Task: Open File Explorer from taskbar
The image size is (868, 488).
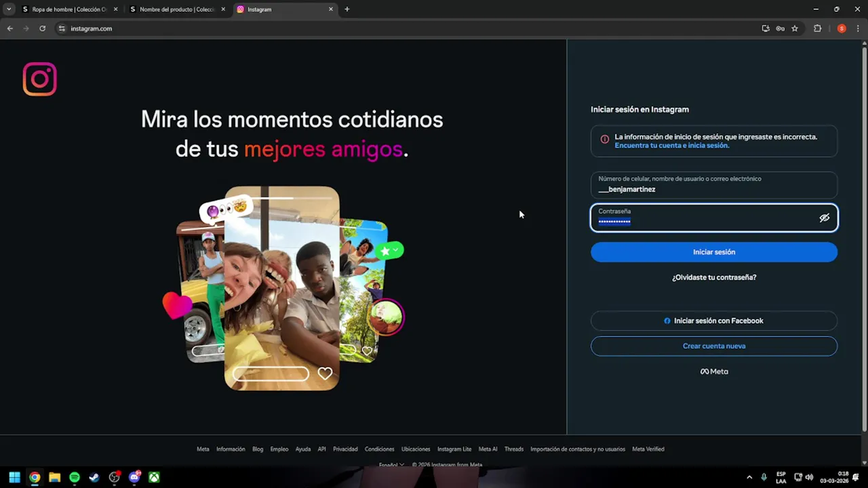Action: point(54,477)
